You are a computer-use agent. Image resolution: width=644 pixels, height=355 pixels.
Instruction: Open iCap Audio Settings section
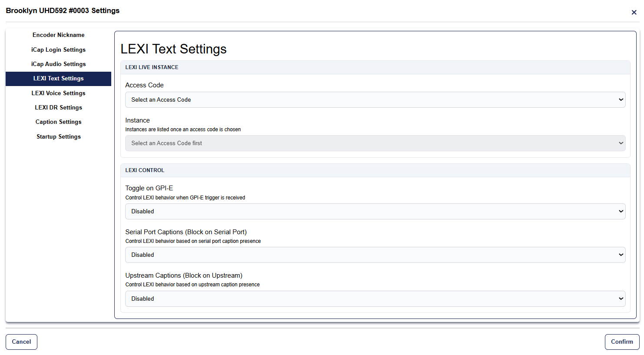tap(58, 64)
